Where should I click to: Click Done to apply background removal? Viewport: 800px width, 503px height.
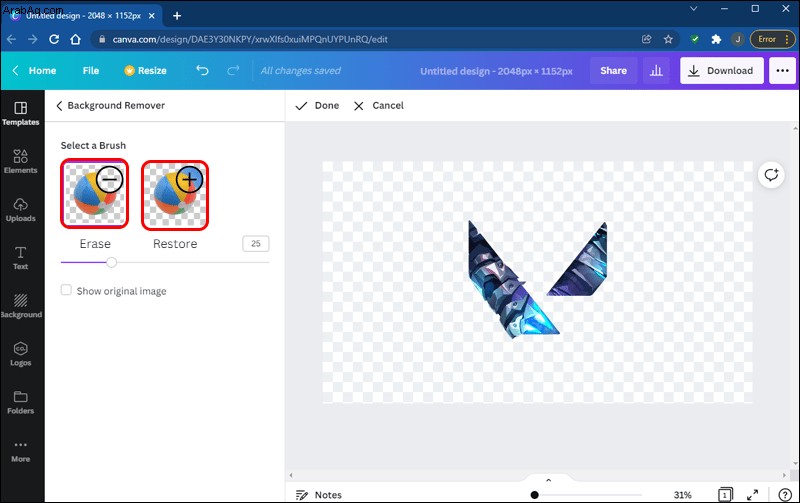pyautogui.click(x=317, y=106)
